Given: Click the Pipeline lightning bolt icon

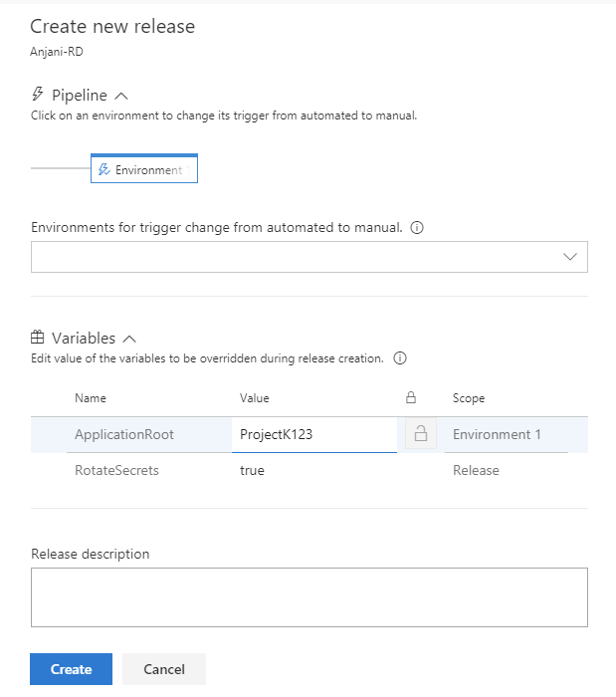Looking at the screenshot, I should coord(37,95).
